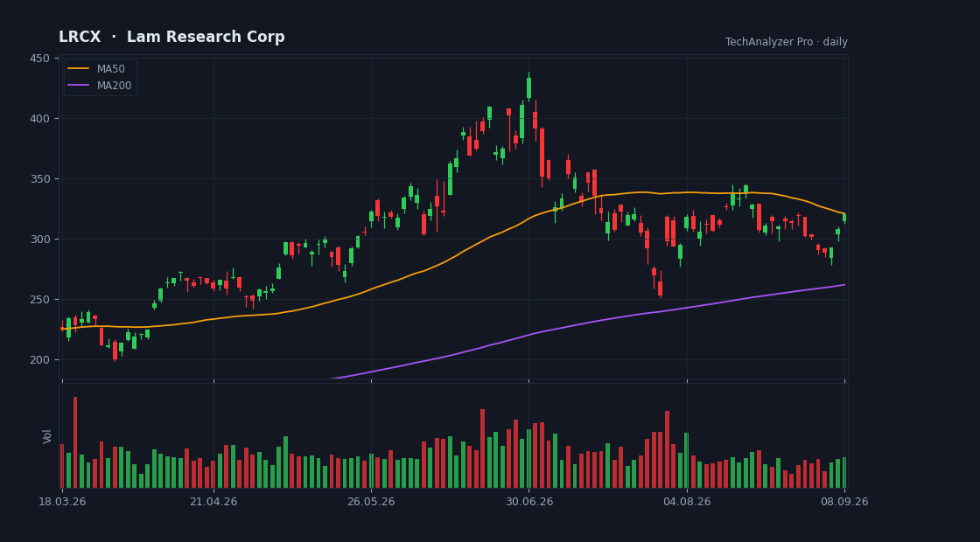This screenshot has height=542, width=980.
Task: Click the MA200 legend entry
Action: click(100, 86)
